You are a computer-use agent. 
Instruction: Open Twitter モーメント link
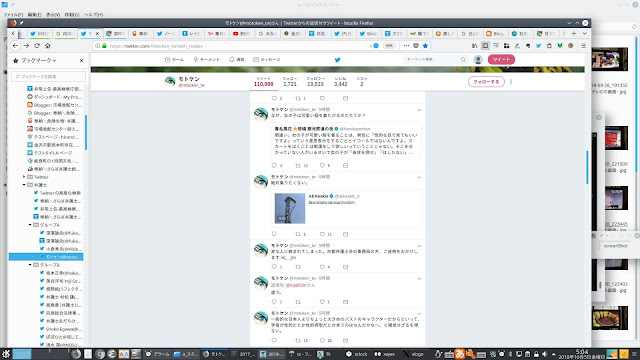pos(207,60)
